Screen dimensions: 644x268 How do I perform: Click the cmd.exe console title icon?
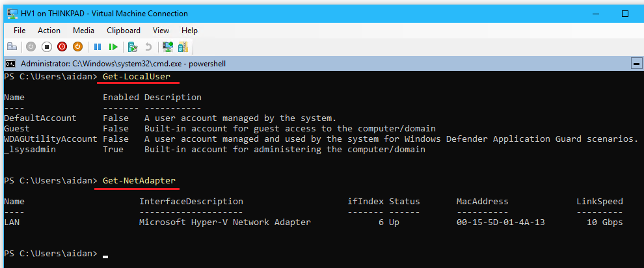coord(11,64)
